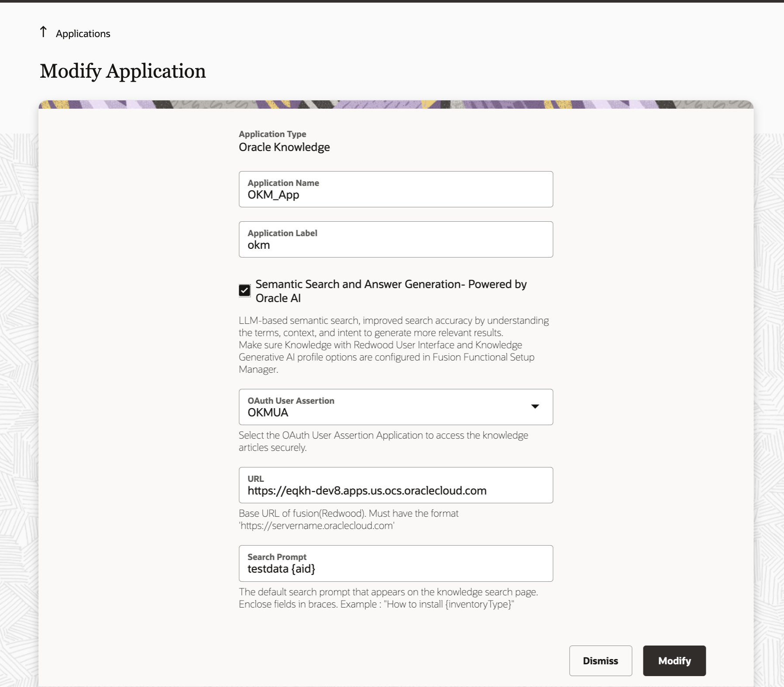Select the Oracle Knowledge application type value

point(284,148)
